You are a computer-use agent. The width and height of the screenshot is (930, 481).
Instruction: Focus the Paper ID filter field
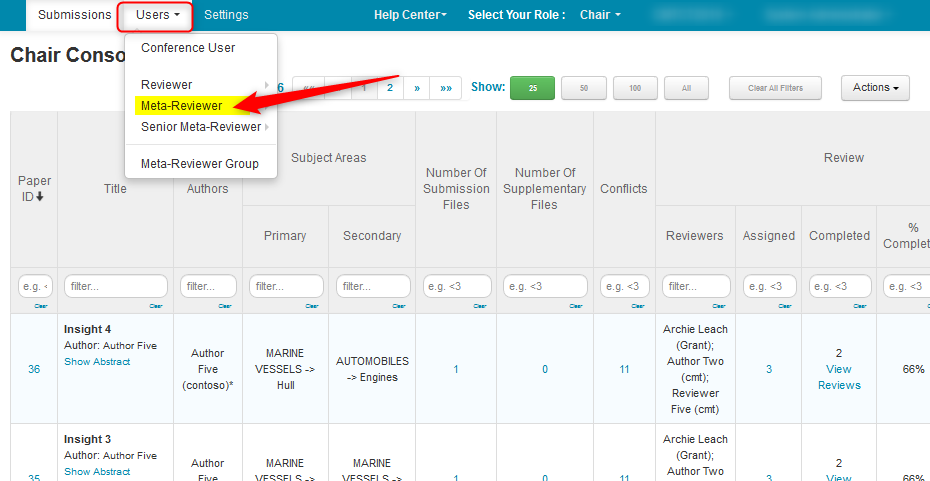coord(36,286)
